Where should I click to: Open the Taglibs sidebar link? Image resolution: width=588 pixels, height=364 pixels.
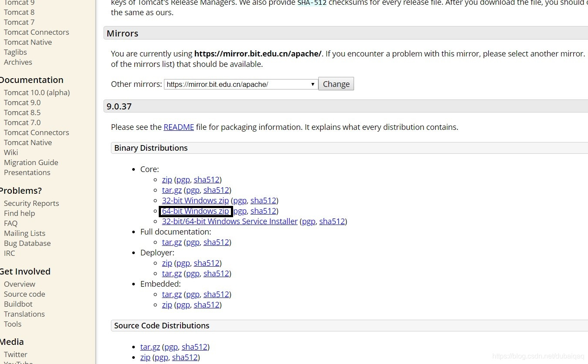(x=15, y=52)
